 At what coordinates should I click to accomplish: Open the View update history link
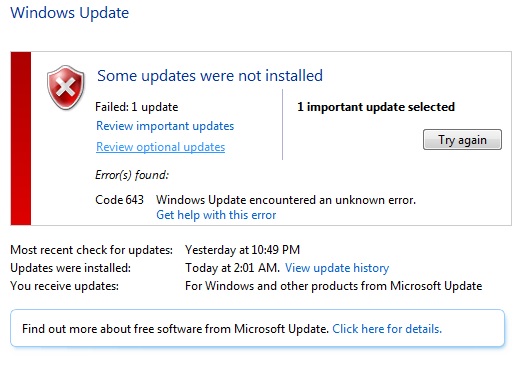pyautogui.click(x=337, y=268)
